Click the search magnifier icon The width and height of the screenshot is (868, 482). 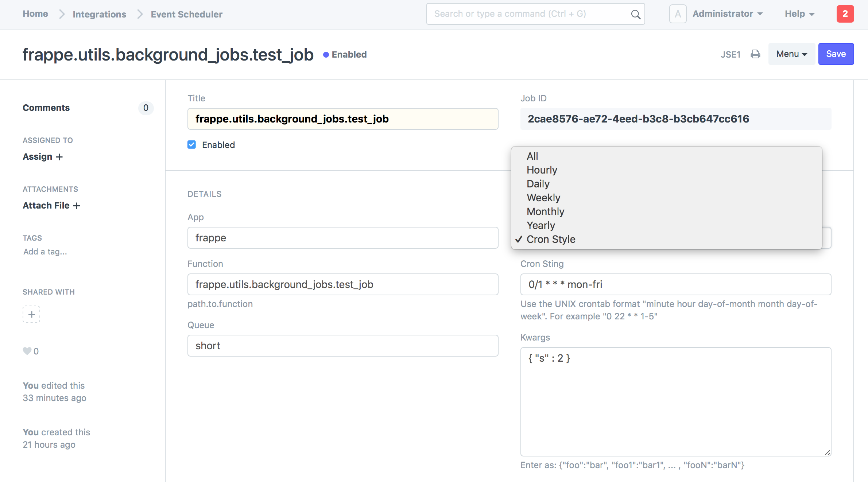coord(635,14)
